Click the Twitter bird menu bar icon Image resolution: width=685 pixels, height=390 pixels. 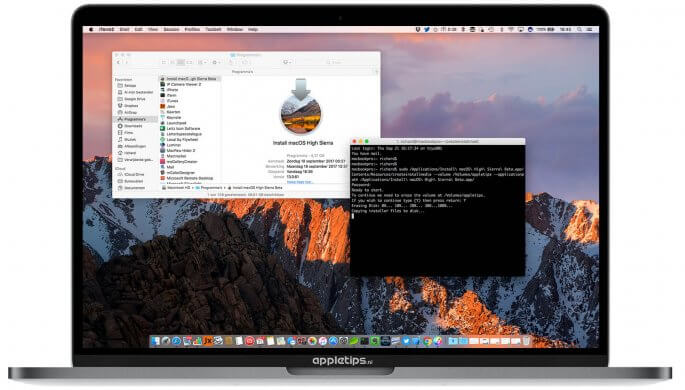[427, 29]
